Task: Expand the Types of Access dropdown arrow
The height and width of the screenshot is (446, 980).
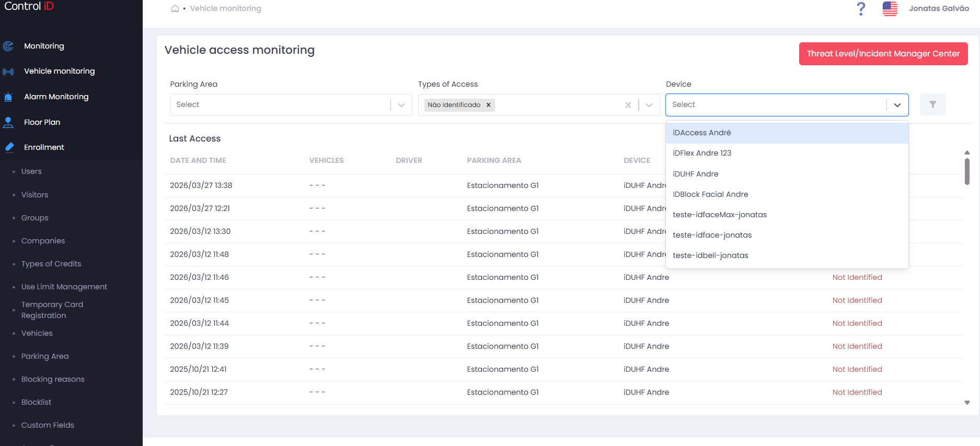Action: coord(649,105)
